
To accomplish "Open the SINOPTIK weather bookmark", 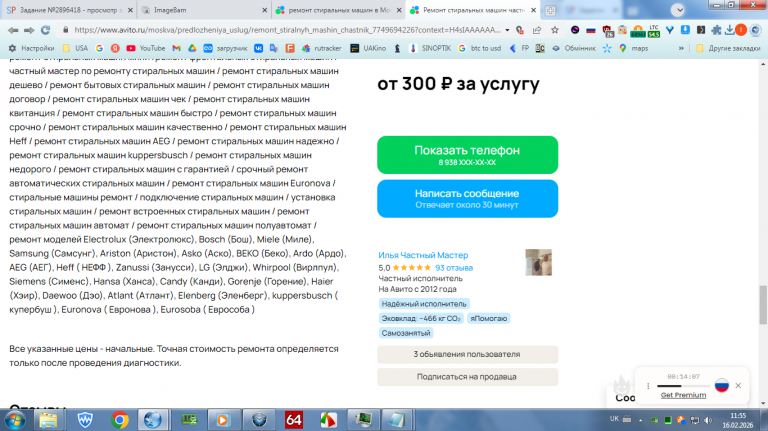I will [430, 48].
